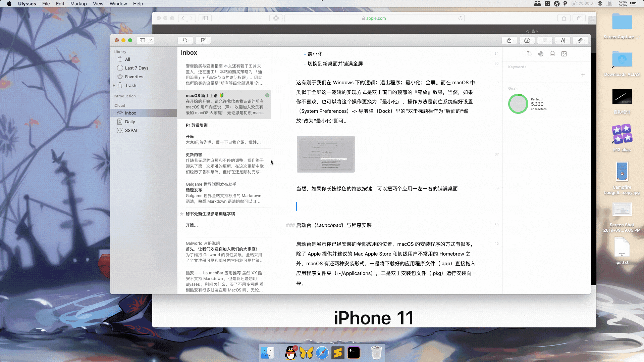Open the Ulysses app menu

(27, 4)
